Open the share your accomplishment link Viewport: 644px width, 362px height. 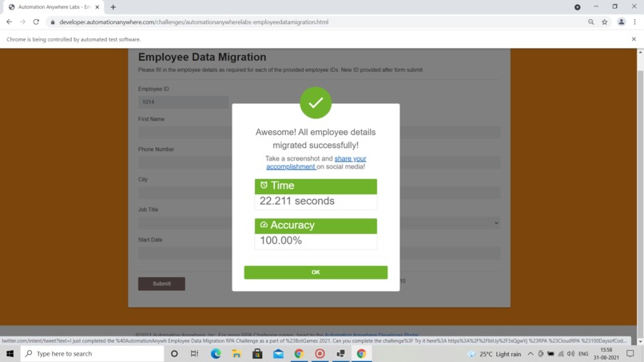tap(316, 162)
